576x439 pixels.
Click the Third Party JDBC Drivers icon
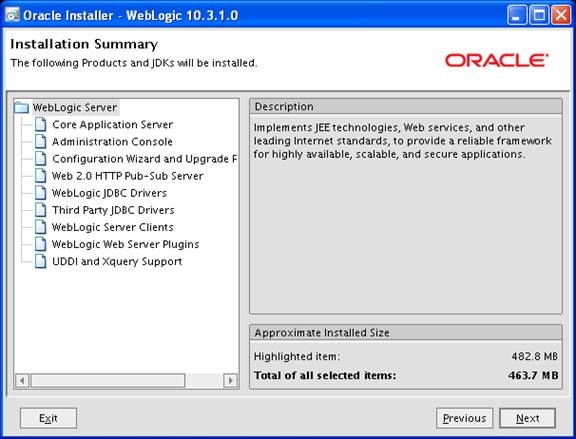[x=40, y=210]
